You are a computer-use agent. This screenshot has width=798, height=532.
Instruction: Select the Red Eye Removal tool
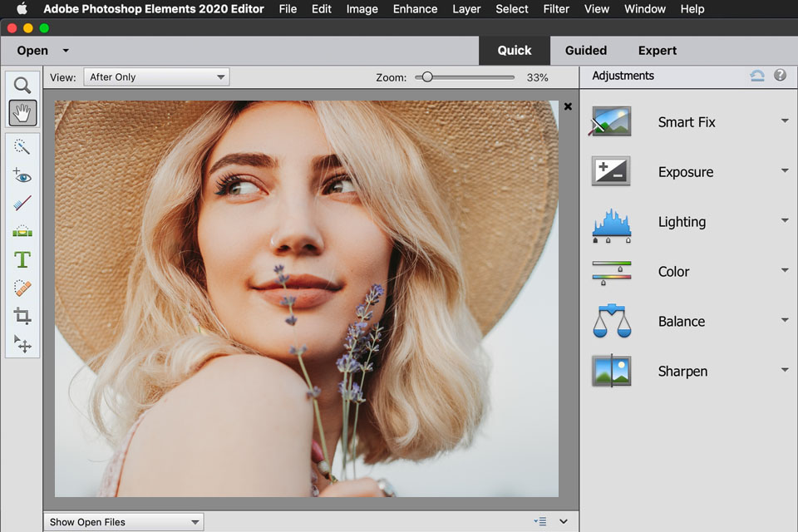point(22,175)
